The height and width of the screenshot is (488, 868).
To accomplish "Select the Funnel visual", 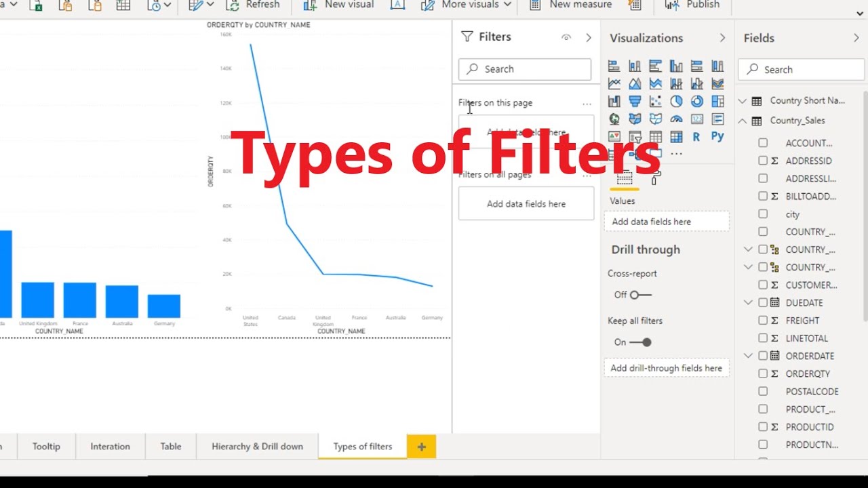I will 635,101.
